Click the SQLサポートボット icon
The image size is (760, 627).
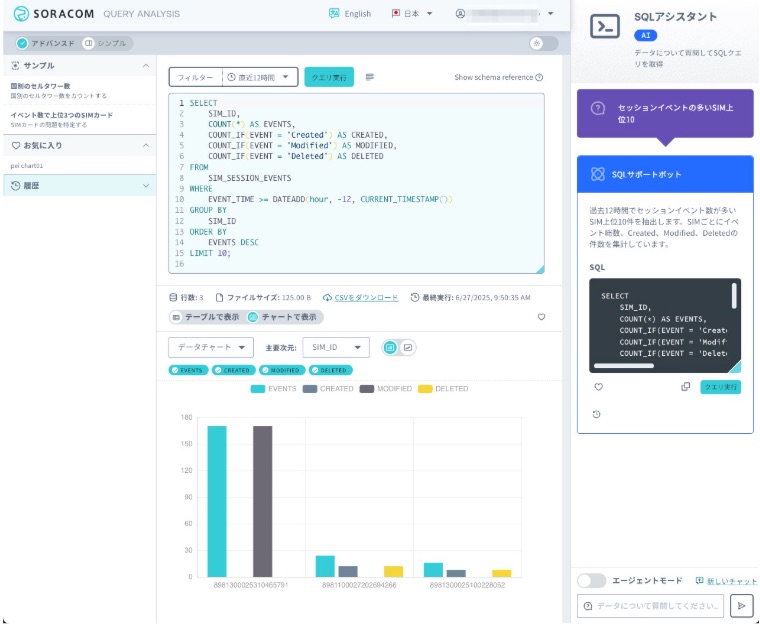tap(598, 174)
